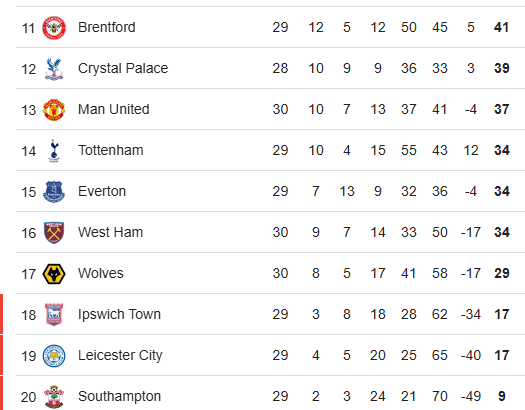Screen dimensions: 525x410
Task: Click the Leicester City fox crest
Action: pyautogui.click(x=54, y=356)
